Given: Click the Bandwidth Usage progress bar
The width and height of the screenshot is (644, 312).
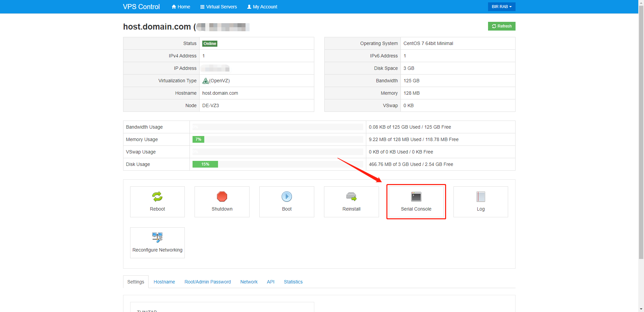Looking at the screenshot, I should [x=278, y=127].
